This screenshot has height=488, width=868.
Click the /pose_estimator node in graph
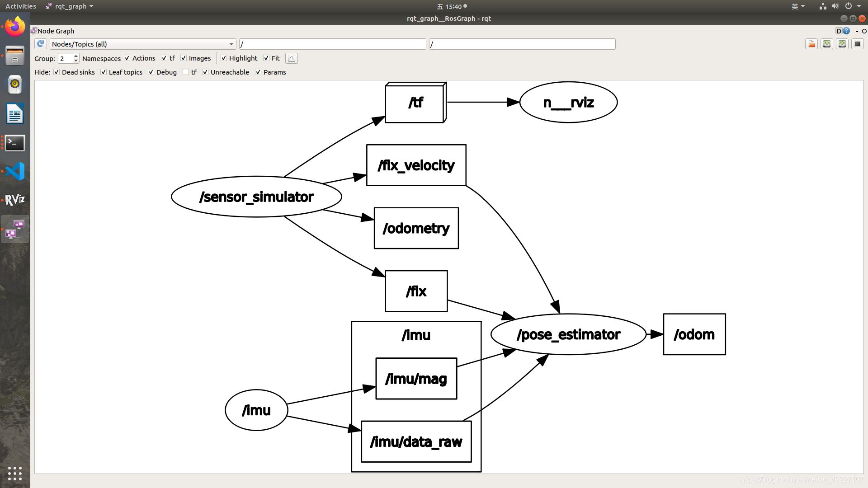(568, 334)
